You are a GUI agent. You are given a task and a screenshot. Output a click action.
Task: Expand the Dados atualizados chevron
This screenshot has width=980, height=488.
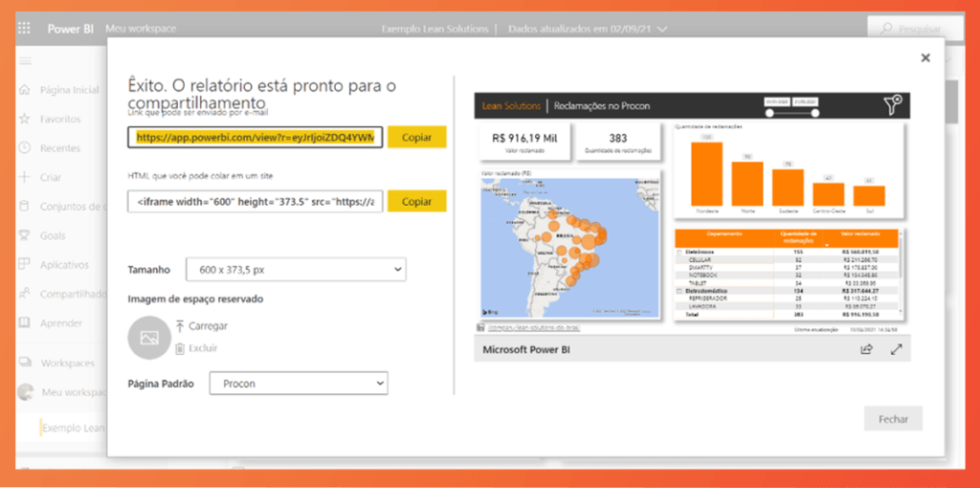click(662, 29)
